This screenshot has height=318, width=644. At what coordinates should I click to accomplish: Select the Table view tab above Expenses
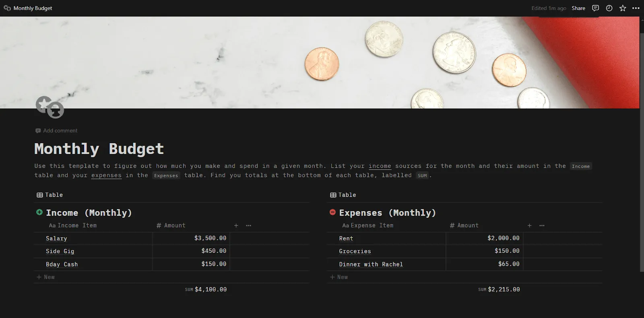pos(343,195)
